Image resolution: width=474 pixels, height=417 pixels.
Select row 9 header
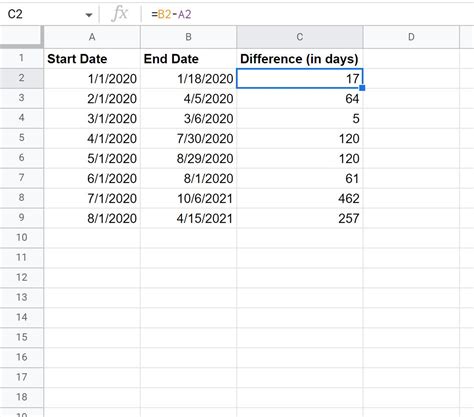tap(21, 218)
